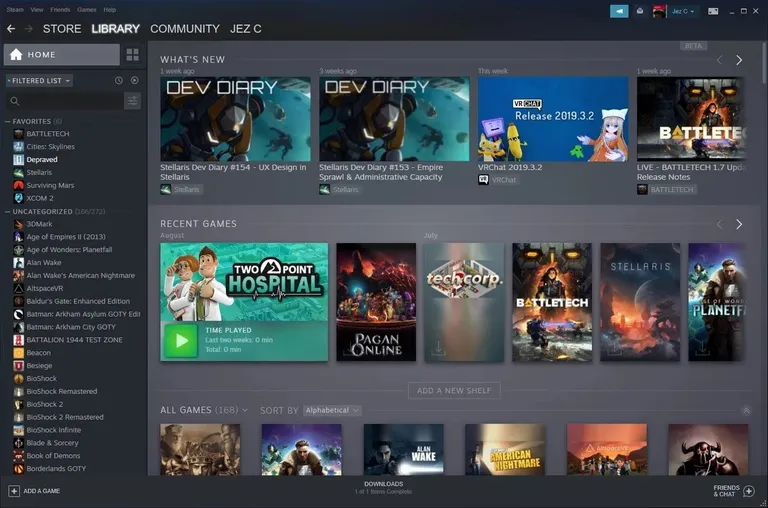Open the Games menu
This screenshot has height=508, width=768.
(x=87, y=9)
